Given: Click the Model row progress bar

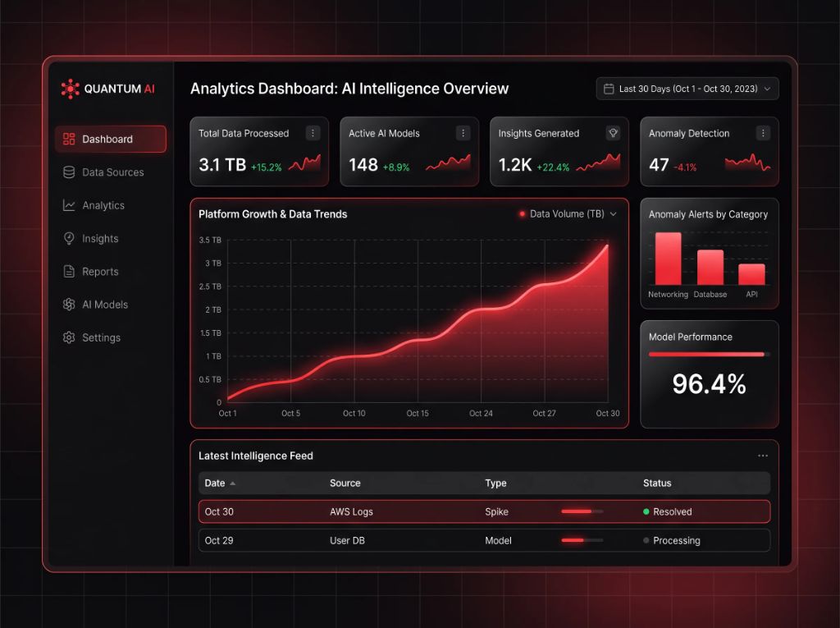Looking at the screenshot, I should [x=582, y=541].
